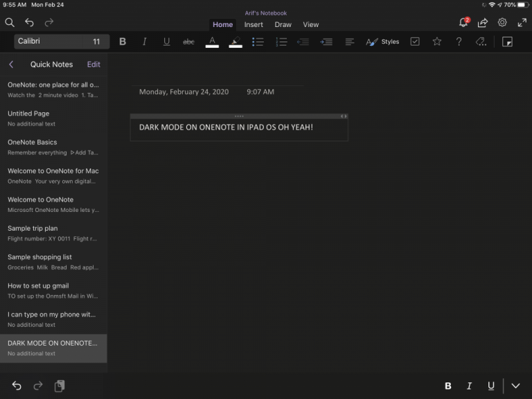Switch to the View tab
532x399 pixels.
coord(311,24)
